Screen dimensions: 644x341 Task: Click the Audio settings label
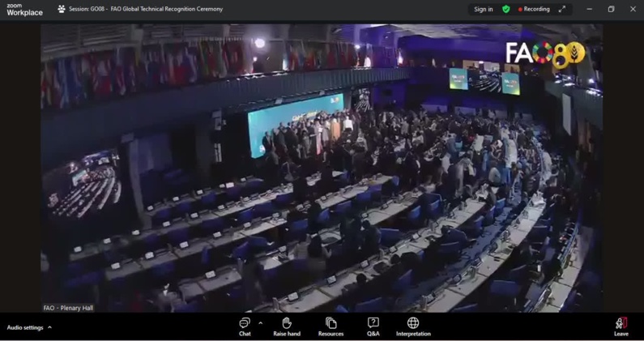tap(25, 328)
